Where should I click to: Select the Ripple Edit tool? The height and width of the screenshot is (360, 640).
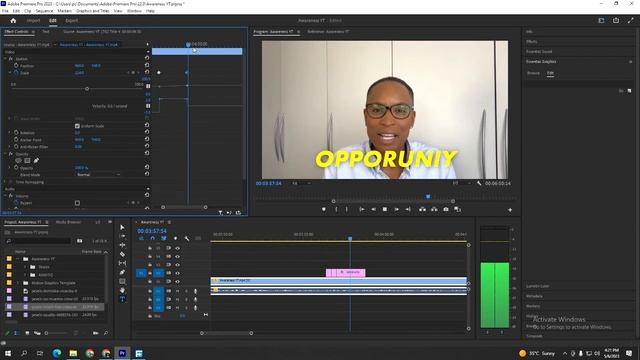(x=122, y=245)
